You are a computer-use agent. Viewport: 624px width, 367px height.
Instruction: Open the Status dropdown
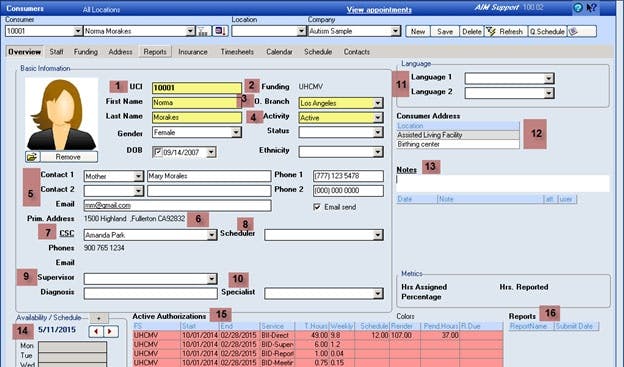click(378, 132)
